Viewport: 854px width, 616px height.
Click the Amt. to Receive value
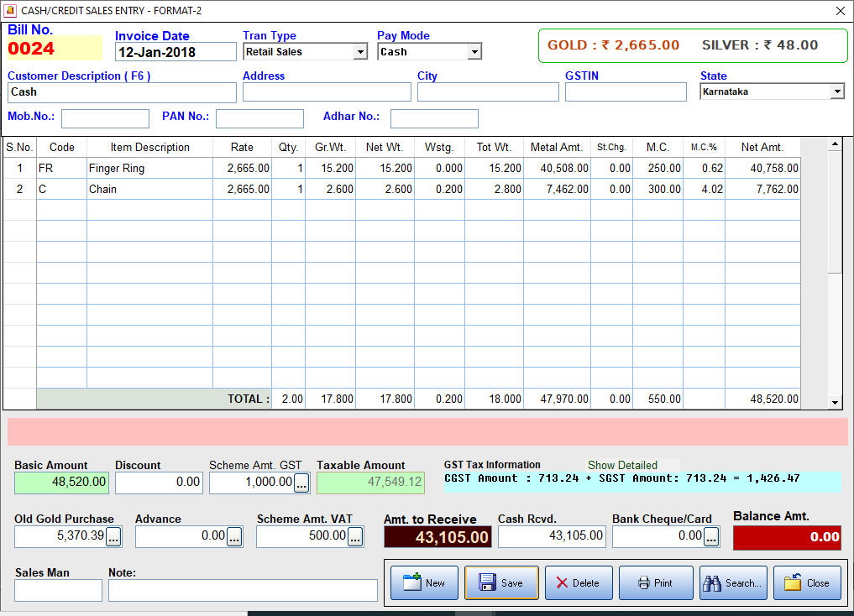pos(437,537)
